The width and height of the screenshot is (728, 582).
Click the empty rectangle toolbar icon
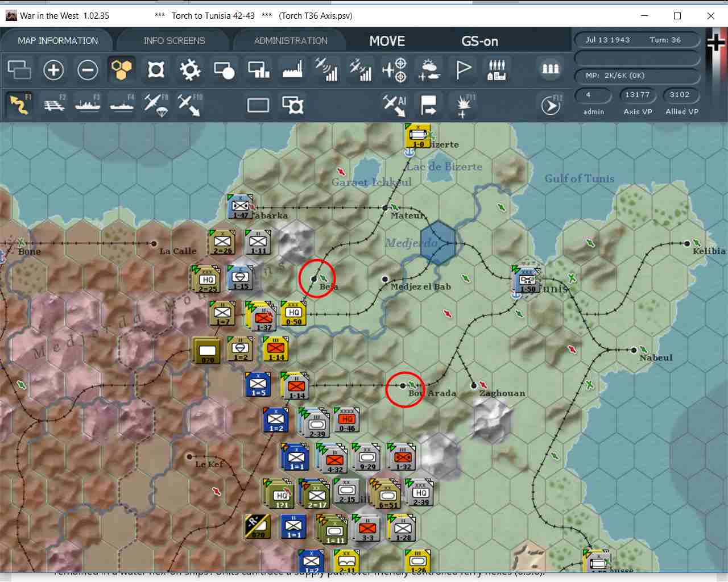tap(258, 105)
